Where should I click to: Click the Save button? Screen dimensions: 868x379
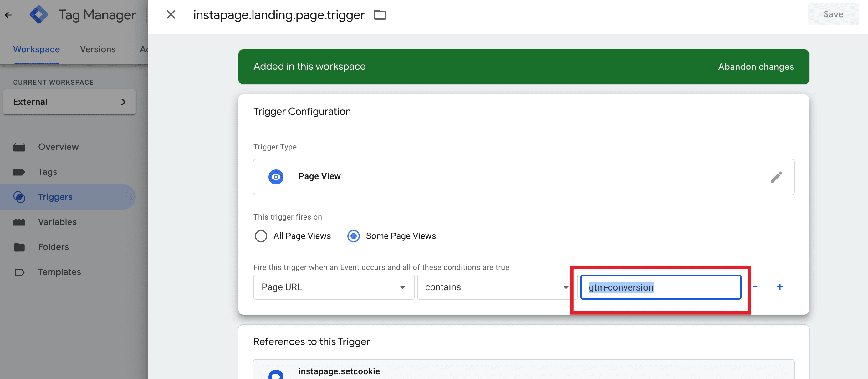[833, 14]
